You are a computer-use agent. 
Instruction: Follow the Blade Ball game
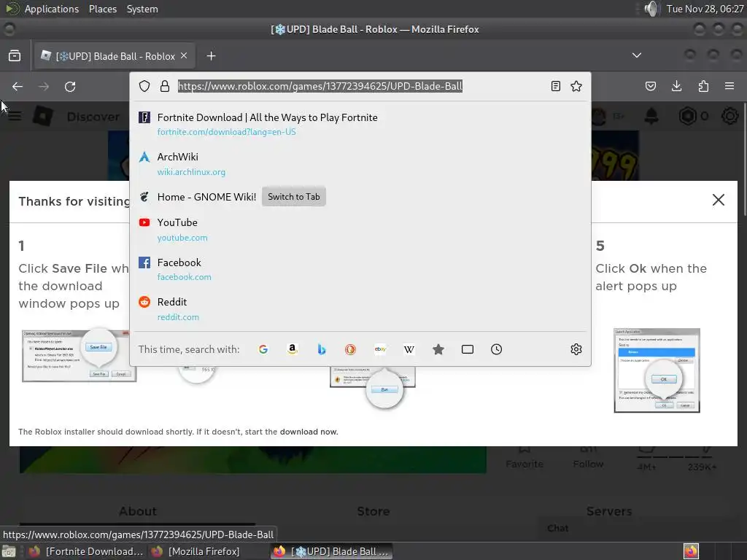tap(588, 457)
